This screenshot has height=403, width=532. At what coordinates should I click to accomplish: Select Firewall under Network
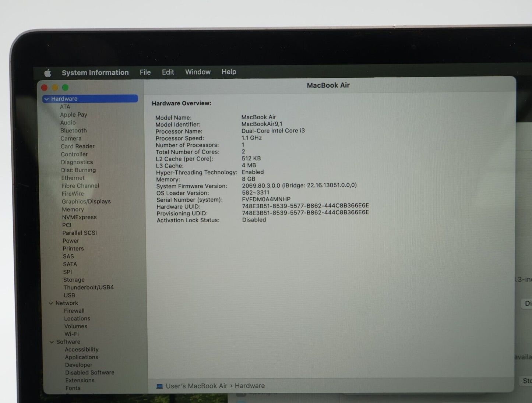74,311
